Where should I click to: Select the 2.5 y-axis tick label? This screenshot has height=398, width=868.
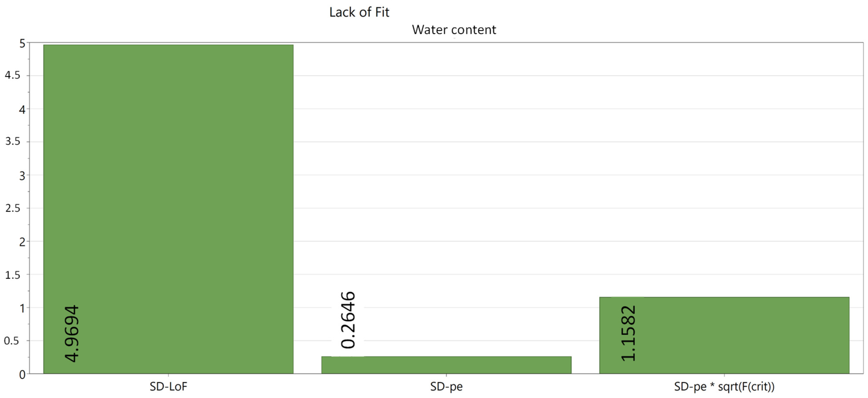click(x=13, y=208)
